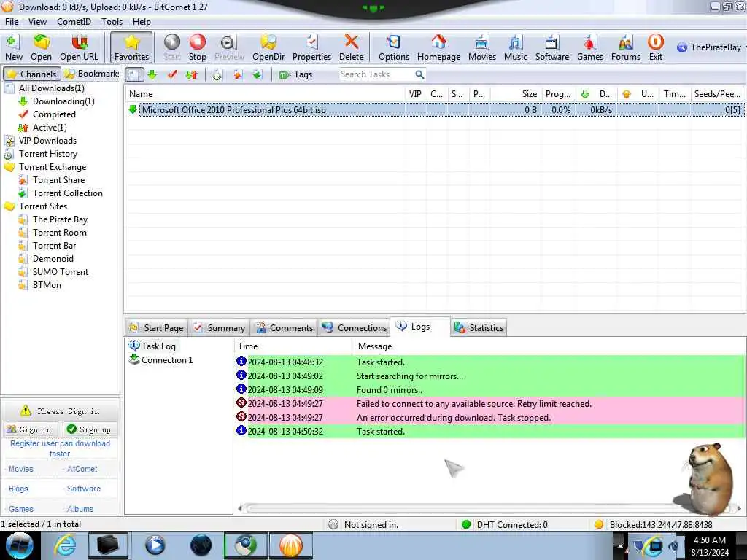Open task Properties from toolbar
Viewport: 747px width, 560px height.
[311, 47]
